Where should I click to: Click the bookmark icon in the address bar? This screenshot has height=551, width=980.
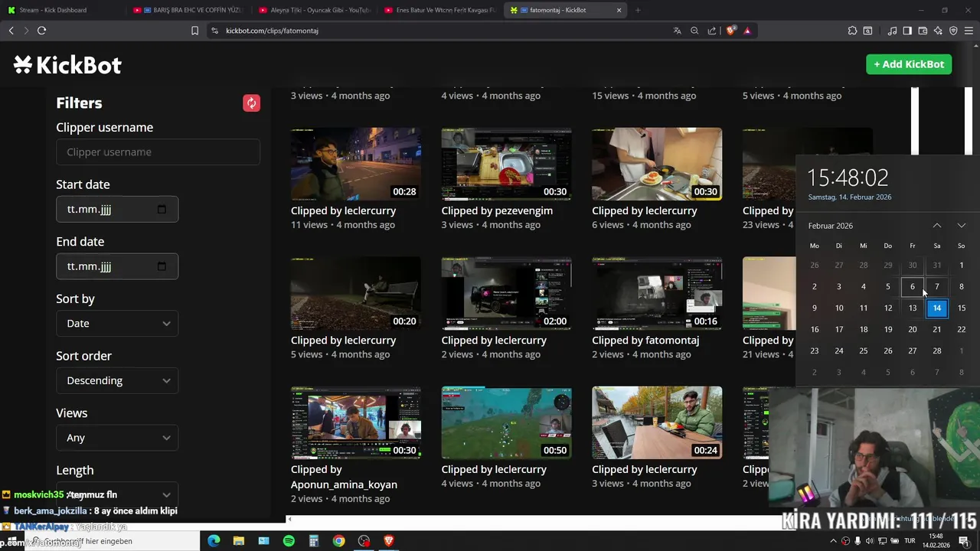click(x=194, y=31)
